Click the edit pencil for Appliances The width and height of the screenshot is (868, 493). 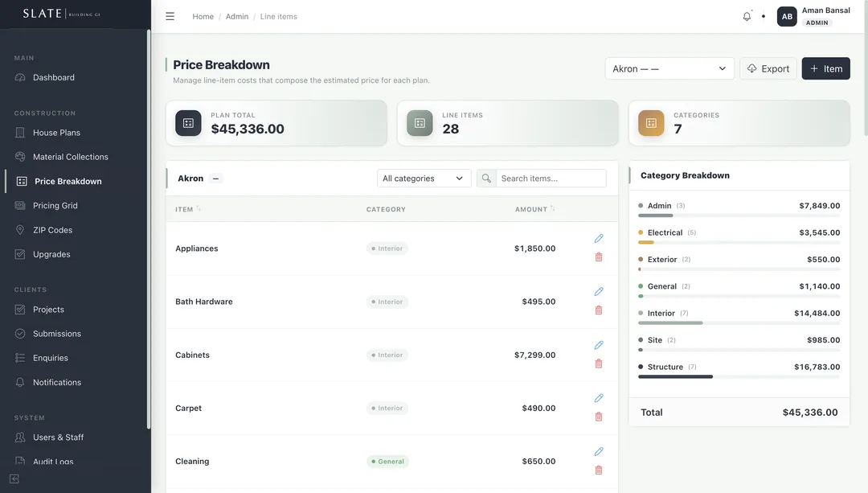point(599,239)
